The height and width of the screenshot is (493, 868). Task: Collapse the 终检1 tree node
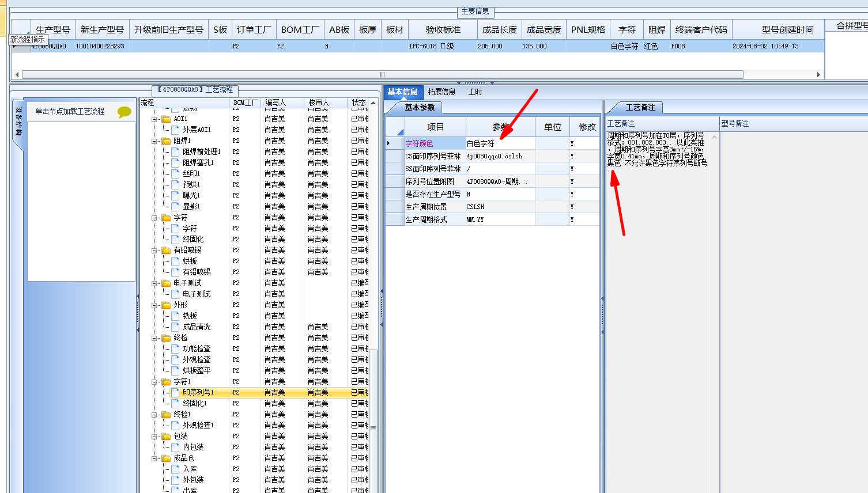coord(154,415)
